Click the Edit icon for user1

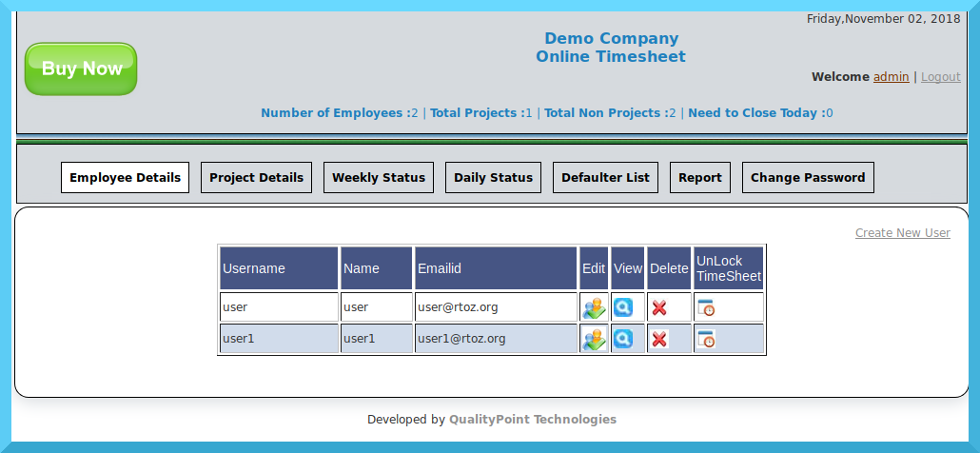(595, 340)
